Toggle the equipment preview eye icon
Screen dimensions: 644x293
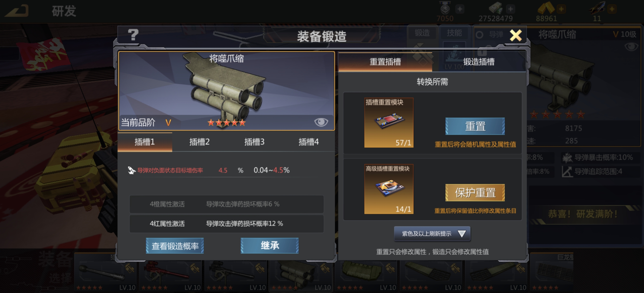point(321,122)
